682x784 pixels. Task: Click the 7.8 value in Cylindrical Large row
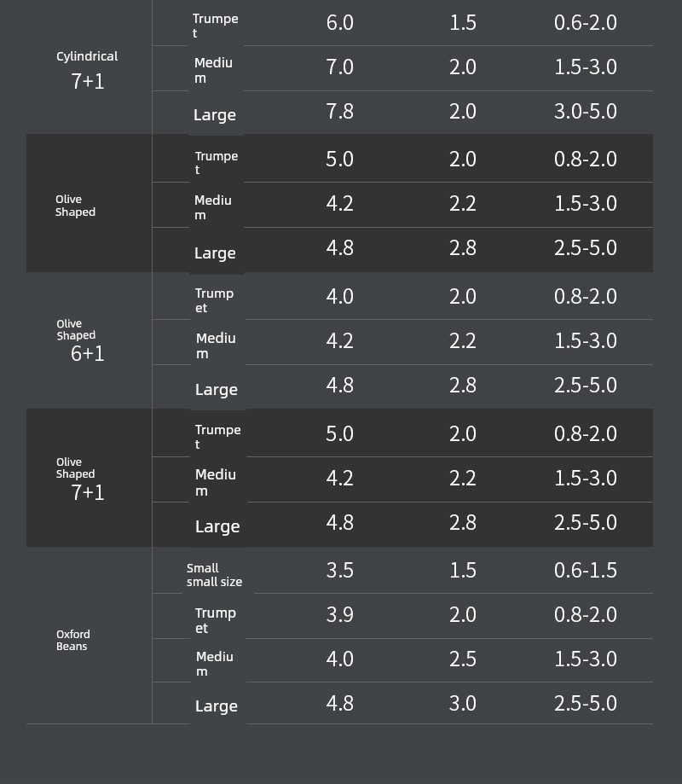tap(340, 111)
